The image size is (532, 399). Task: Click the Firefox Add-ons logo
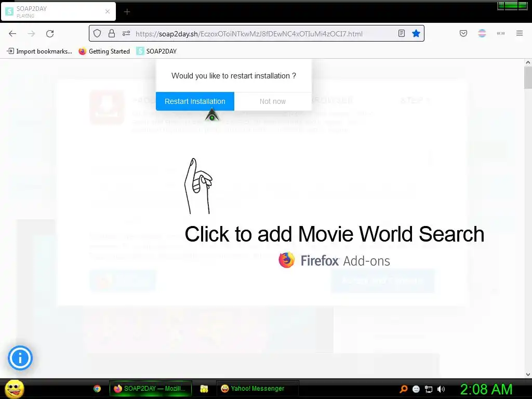point(334,261)
